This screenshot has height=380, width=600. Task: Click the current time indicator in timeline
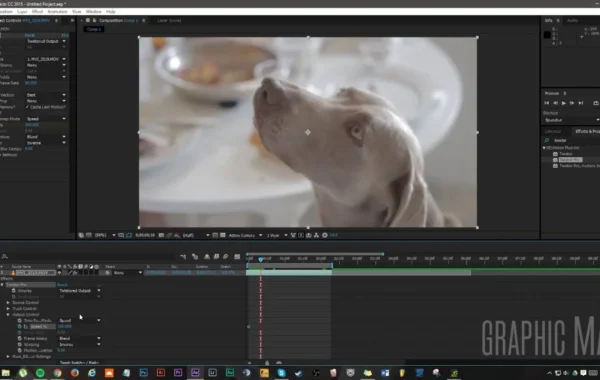[x=261, y=259]
